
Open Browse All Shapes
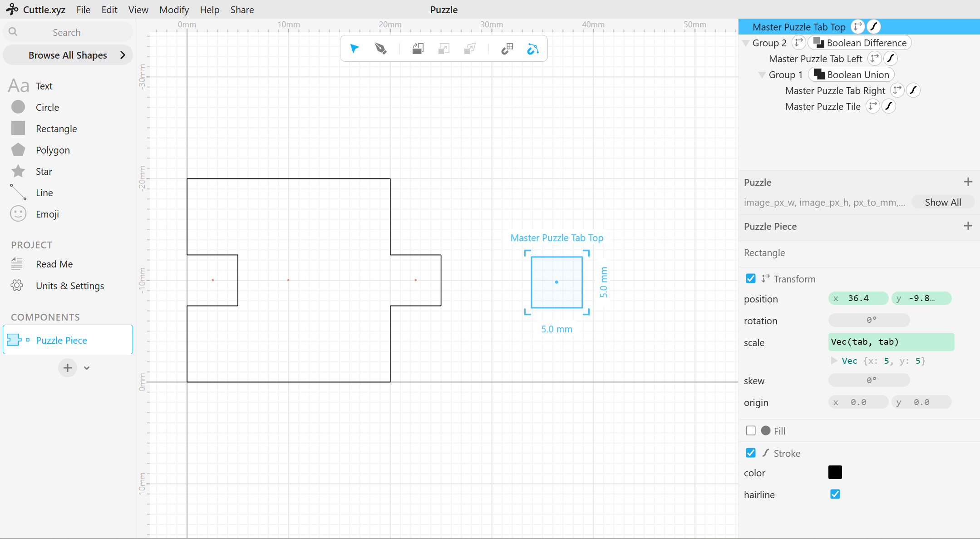click(68, 55)
